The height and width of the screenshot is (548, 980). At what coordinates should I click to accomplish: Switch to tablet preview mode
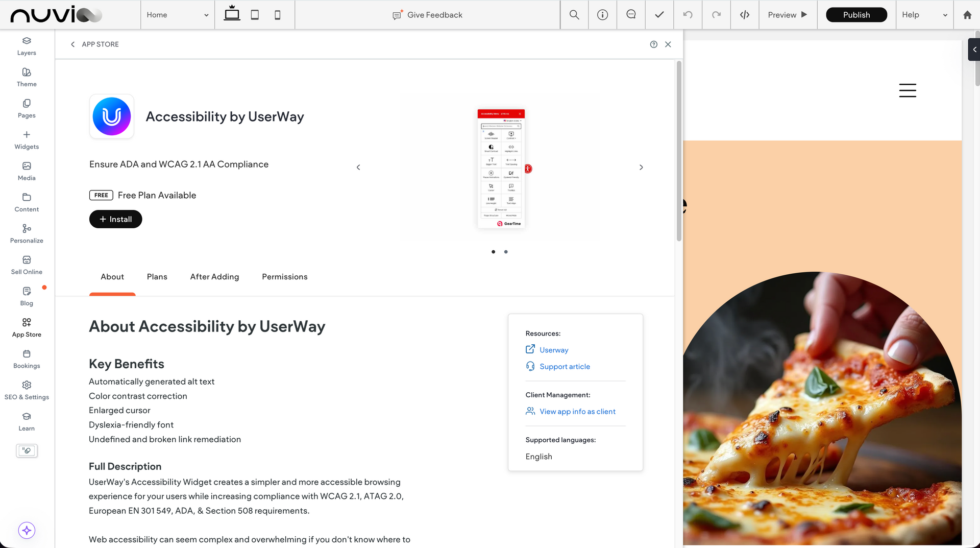[x=254, y=15]
